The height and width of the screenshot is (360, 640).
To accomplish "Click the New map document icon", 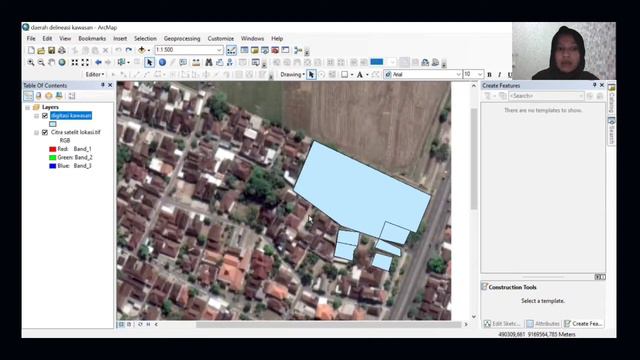I will [31, 50].
